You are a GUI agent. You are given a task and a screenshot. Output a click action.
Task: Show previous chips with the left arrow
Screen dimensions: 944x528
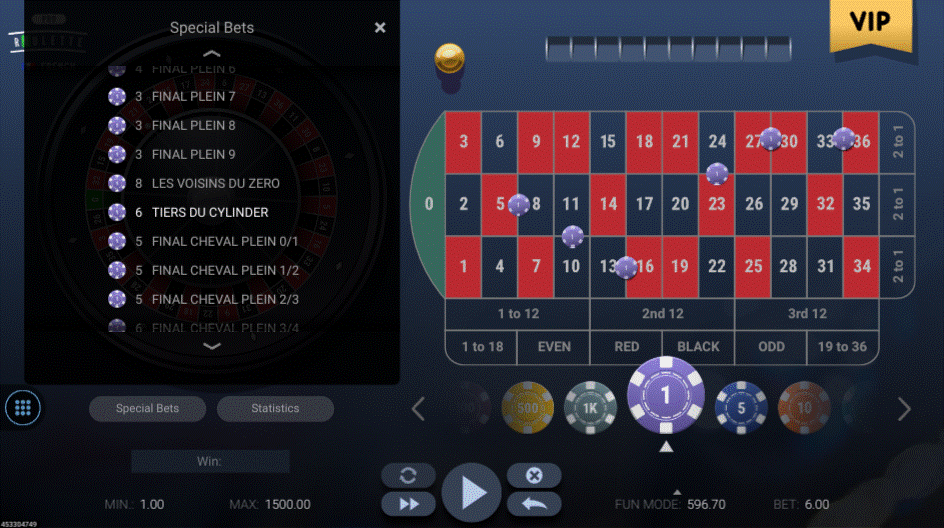point(418,409)
